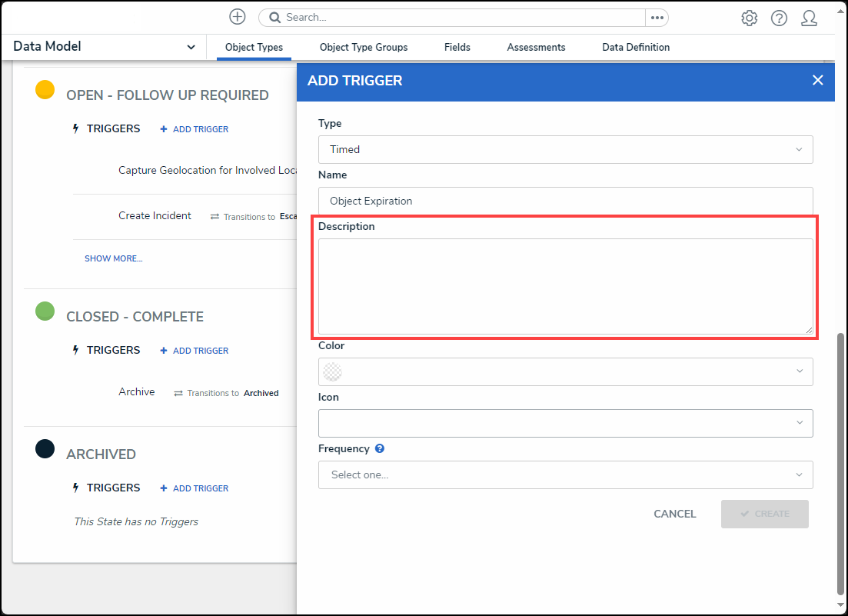Image resolution: width=848 pixels, height=616 pixels.
Task: Open the user profile icon
Action: pyautogui.click(x=809, y=18)
